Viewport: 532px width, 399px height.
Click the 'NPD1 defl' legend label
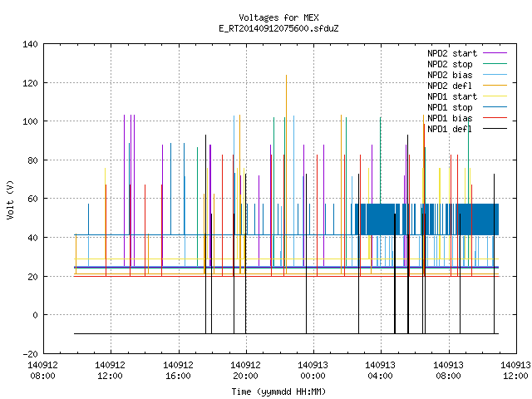pyautogui.click(x=450, y=130)
